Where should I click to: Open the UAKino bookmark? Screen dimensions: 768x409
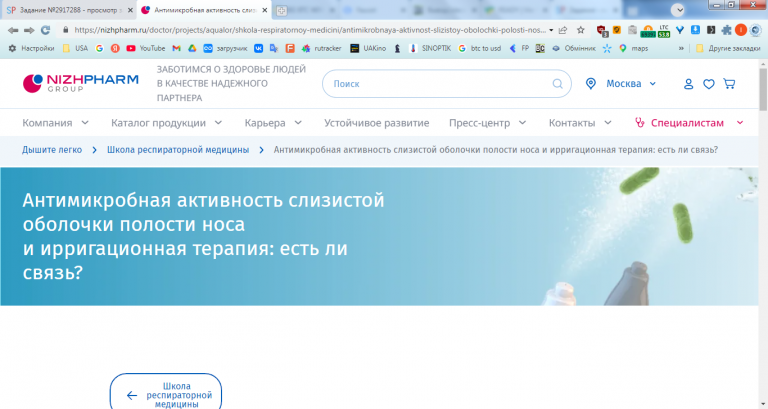point(368,48)
